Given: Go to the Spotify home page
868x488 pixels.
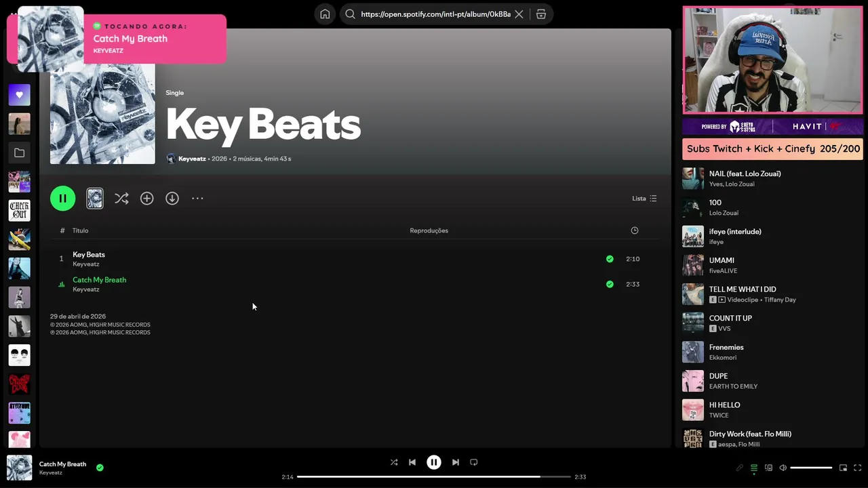Looking at the screenshot, I should click(325, 14).
